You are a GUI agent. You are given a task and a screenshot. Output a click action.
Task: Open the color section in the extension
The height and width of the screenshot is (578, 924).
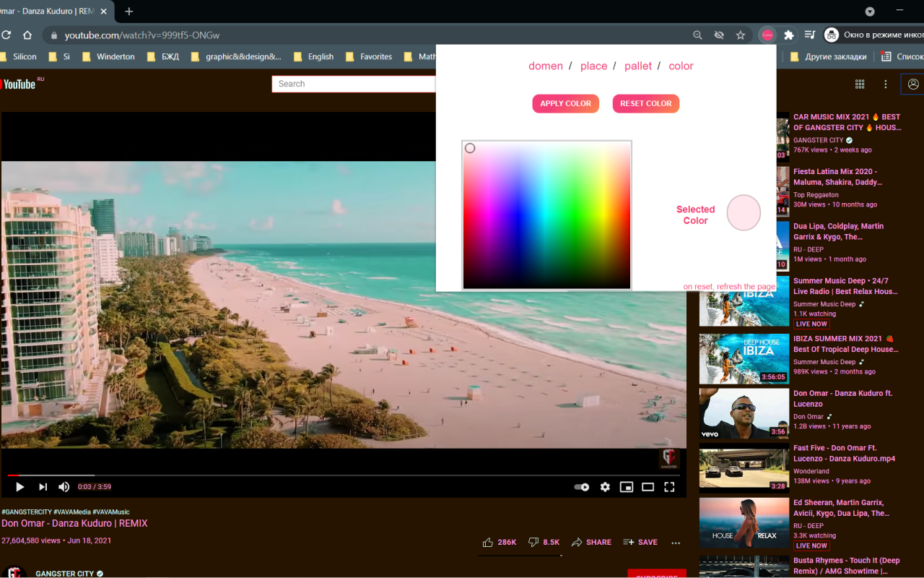point(681,66)
